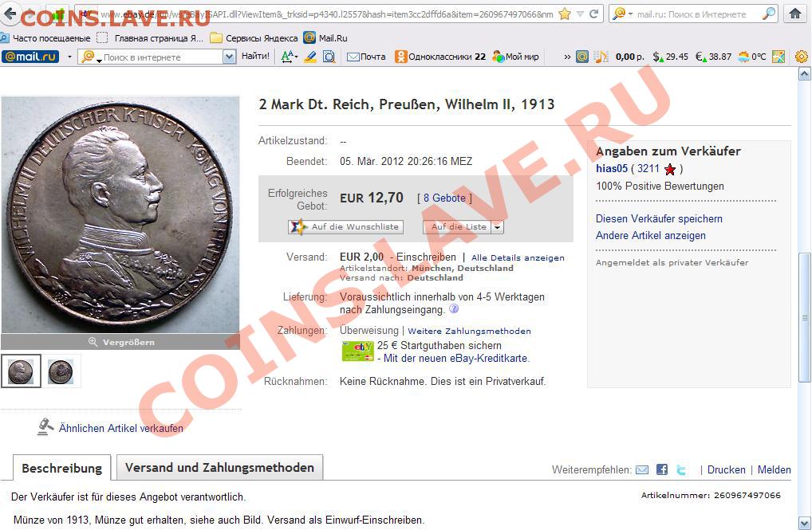The width and height of the screenshot is (812, 530).
Task: Click the bookmark star in address bar
Action: (565, 14)
